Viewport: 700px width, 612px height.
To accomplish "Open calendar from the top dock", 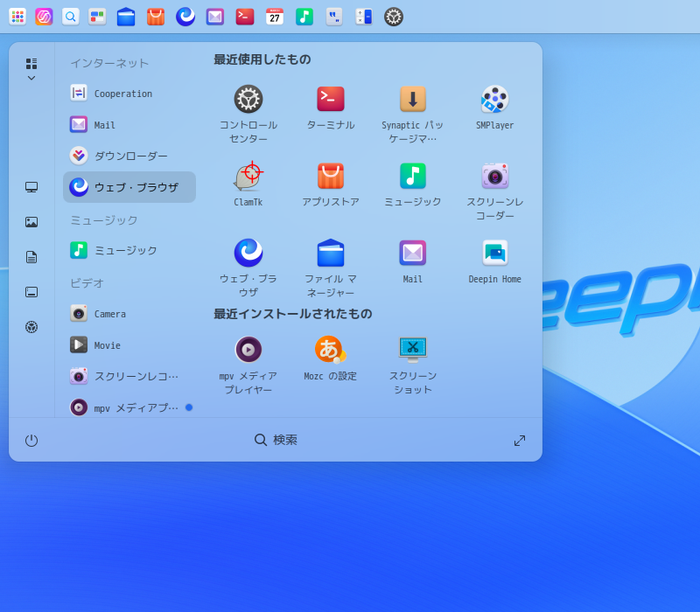I will [x=275, y=17].
